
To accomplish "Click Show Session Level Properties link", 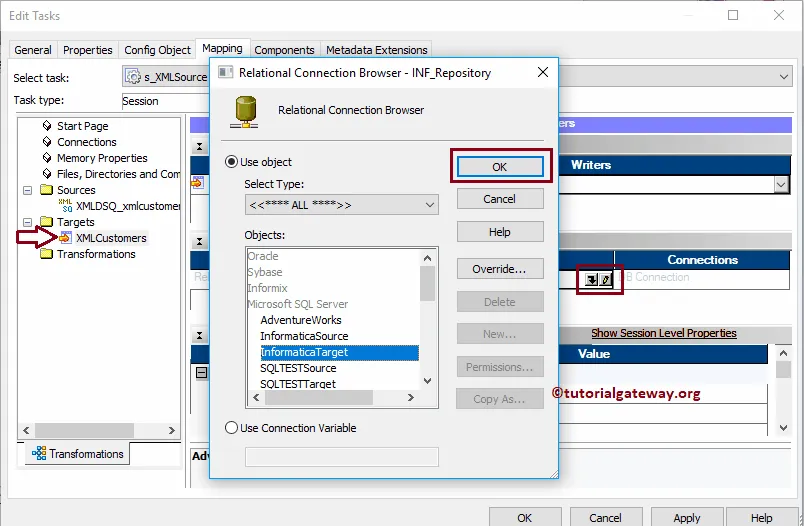I will coord(664,333).
